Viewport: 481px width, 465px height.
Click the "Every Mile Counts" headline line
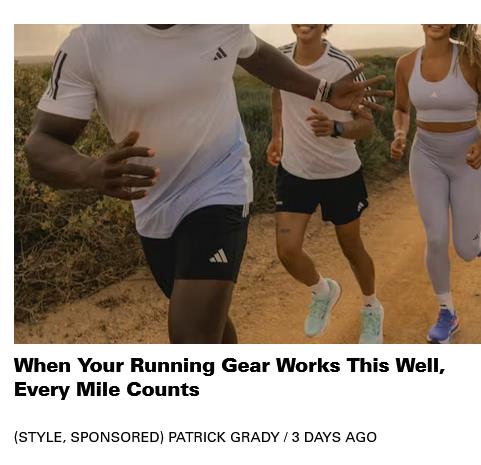(x=107, y=389)
